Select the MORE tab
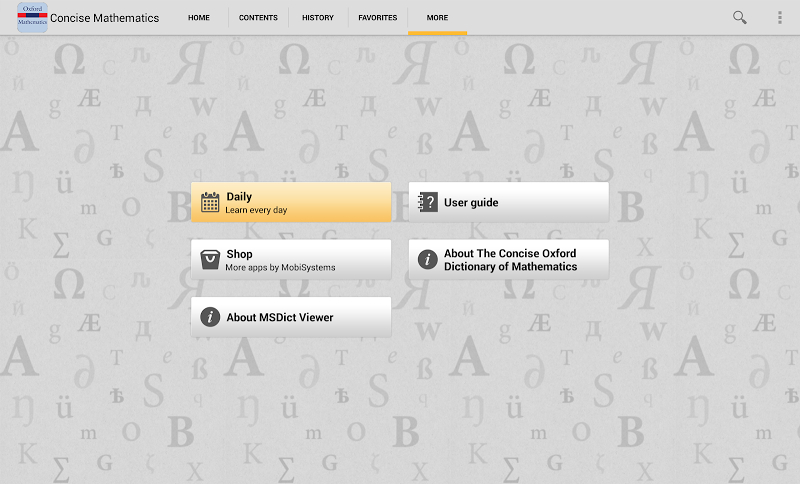The image size is (800, 484). (x=437, y=17)
